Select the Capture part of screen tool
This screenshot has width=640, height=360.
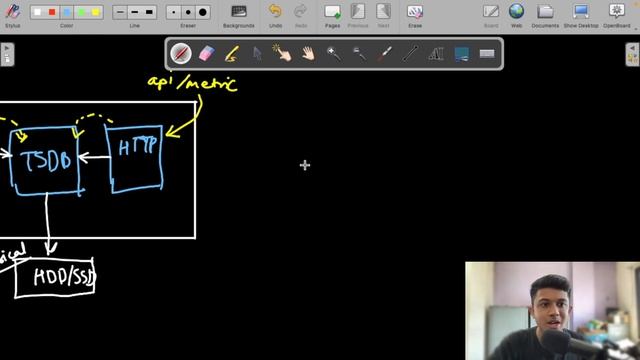461,53
